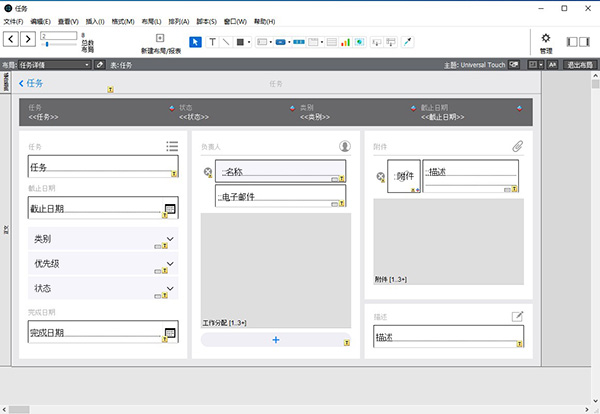The width and height of the screenshot is (600, 414).
Task: Click the horizontal scrollbar at the bottom
Action: 296,409
